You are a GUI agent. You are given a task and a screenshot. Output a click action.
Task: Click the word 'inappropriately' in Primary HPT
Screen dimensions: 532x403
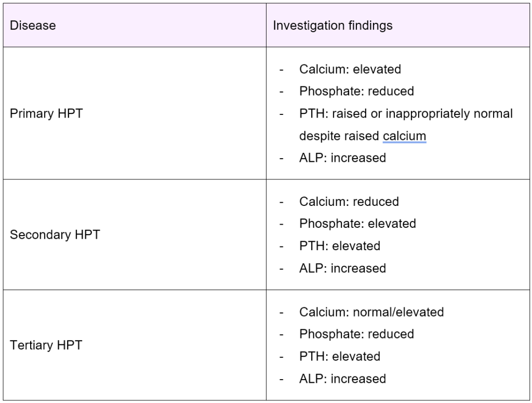tap(429, 113)
